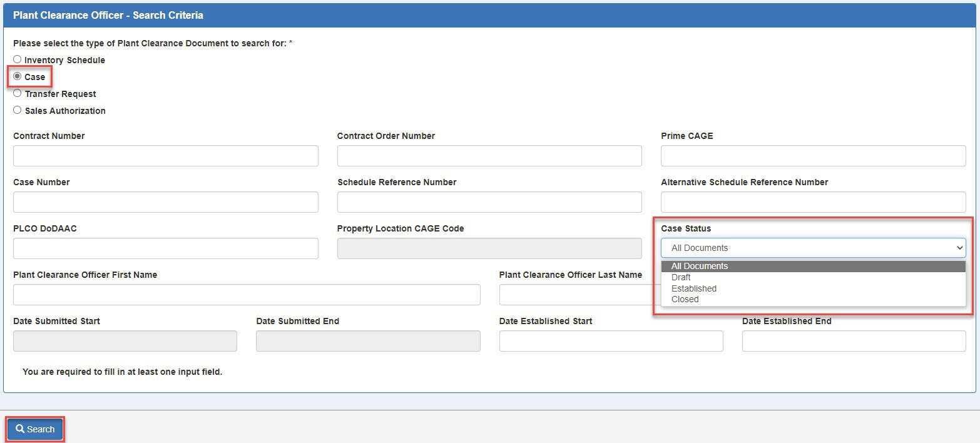Click the Date Established Start field
The image size is (980, 443).
pyautogui.click(x=611, y=340)
